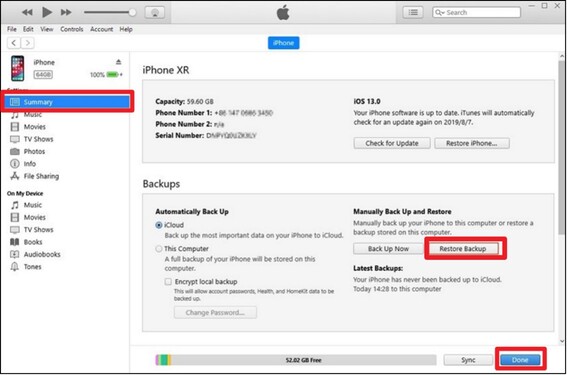Click into the Search field

point(476,12)
